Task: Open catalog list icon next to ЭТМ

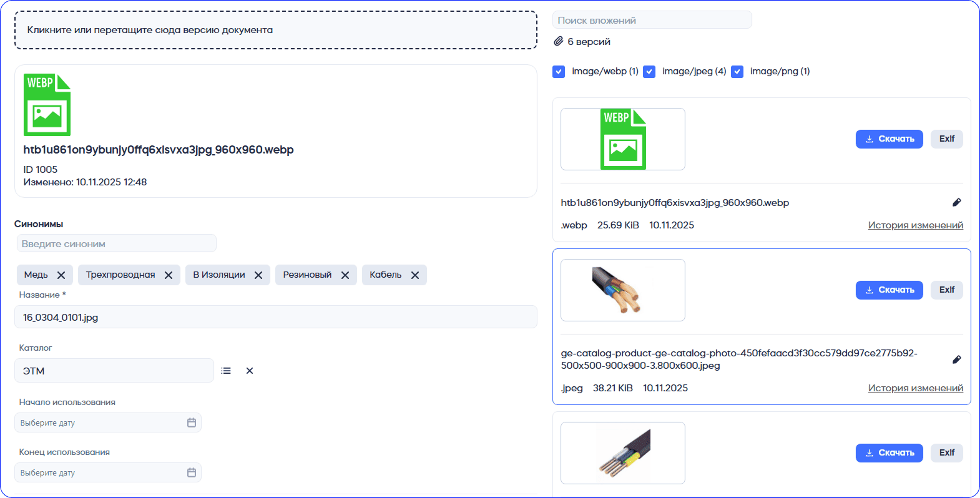Action: point(226,371)
